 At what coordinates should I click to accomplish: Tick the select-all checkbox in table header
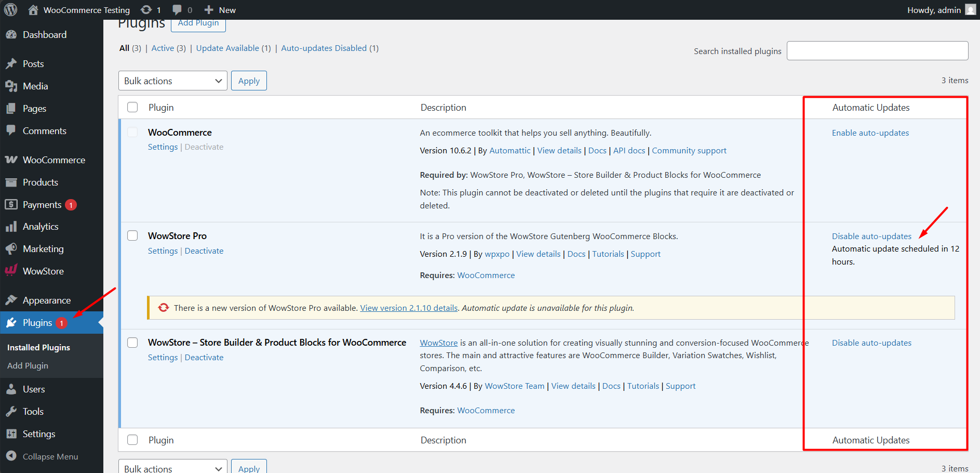132,107
